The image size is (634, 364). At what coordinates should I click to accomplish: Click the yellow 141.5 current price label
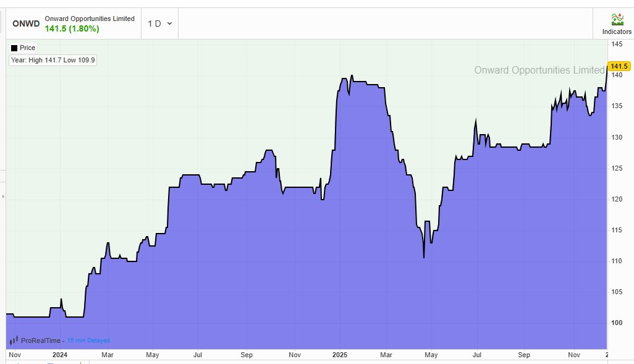tap(619, 66)
